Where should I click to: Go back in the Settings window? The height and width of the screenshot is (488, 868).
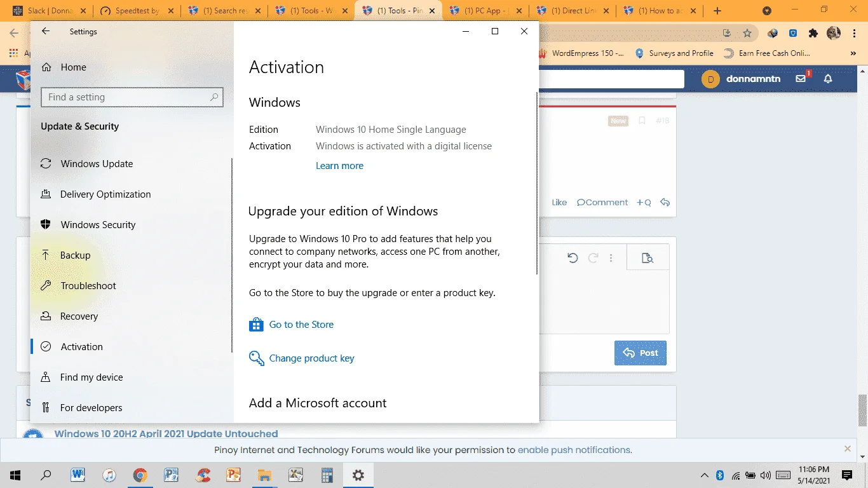45,32
